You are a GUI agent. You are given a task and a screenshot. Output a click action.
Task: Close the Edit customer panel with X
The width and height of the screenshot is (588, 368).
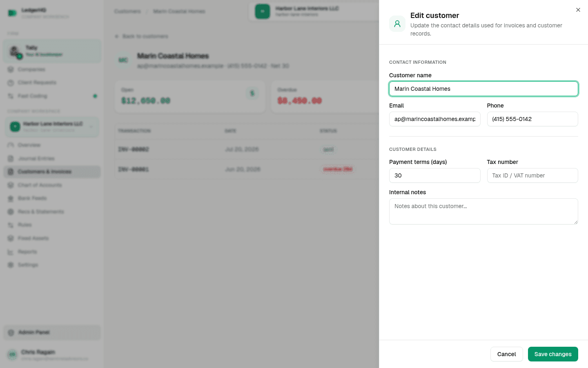click(578, 10)
